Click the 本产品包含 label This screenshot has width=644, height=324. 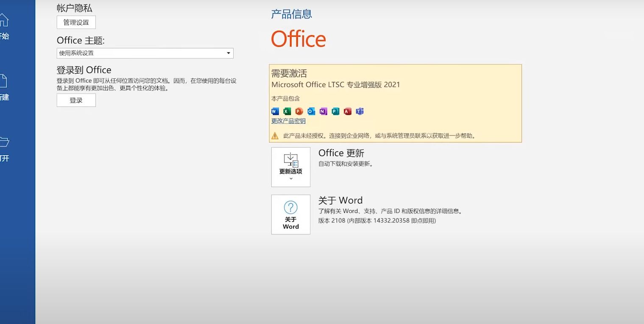285,98
